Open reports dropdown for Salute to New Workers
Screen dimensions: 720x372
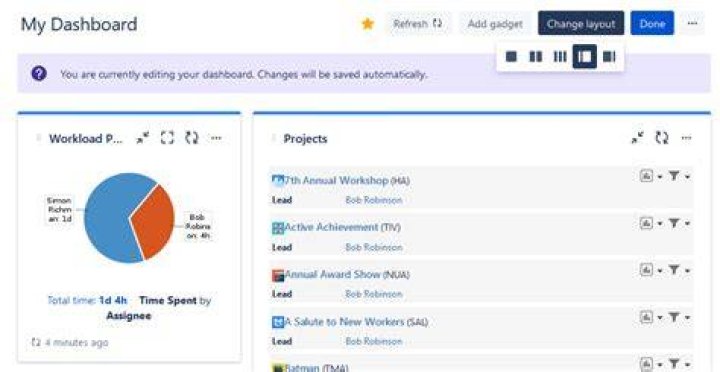[651, 317]
